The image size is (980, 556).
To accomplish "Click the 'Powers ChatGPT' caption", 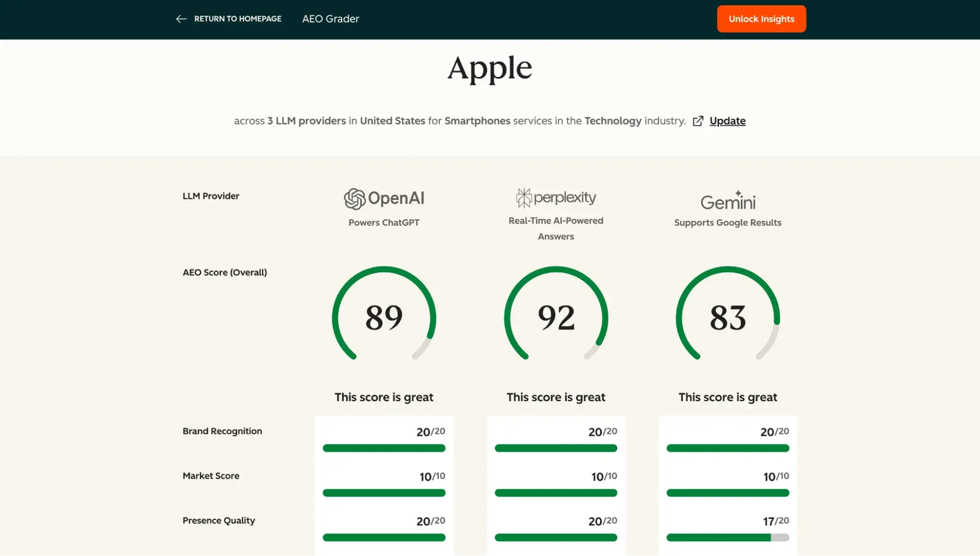I will [384, 222].
